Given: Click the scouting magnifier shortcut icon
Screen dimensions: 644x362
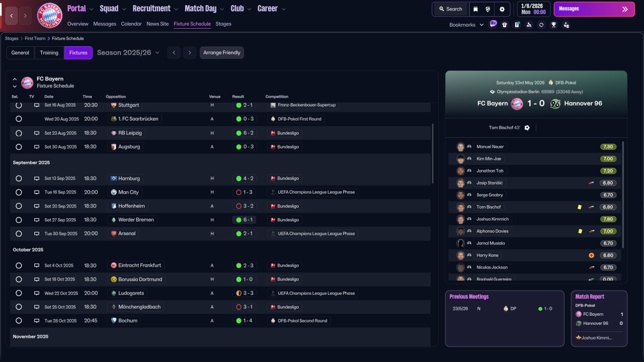Looking at the screenshot, I should coord(529,25).
